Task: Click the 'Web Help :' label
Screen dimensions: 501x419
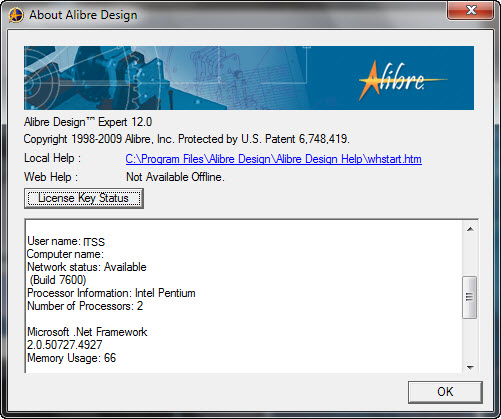Action: [x=51, y=177]
